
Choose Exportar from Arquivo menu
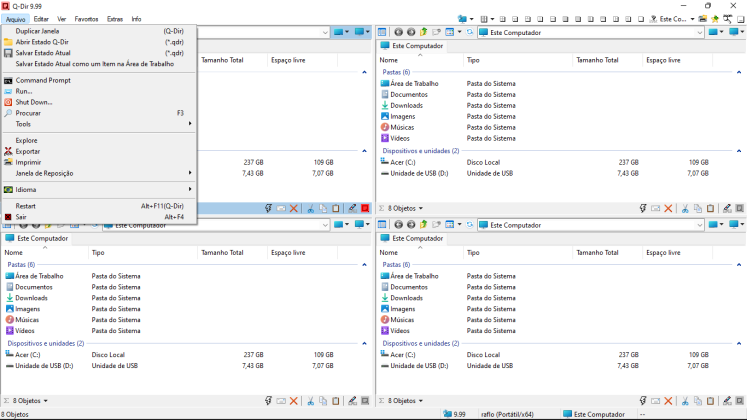point(100,151)
